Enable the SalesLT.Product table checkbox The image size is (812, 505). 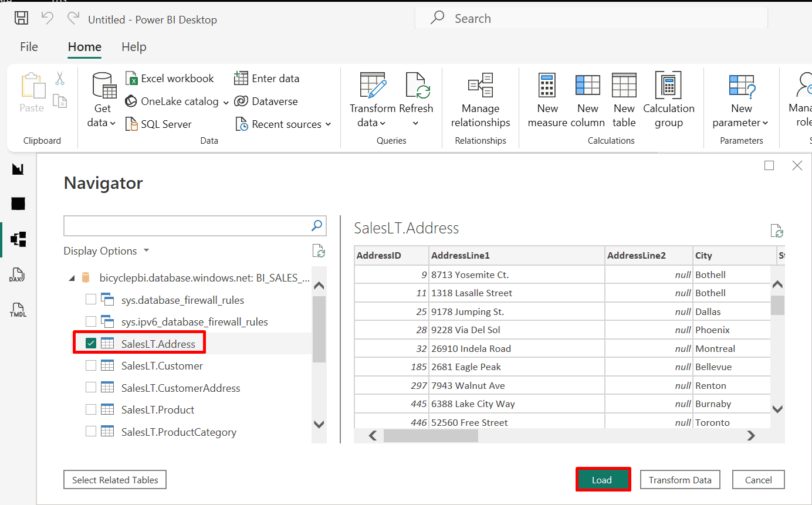[x=91, y=409]
